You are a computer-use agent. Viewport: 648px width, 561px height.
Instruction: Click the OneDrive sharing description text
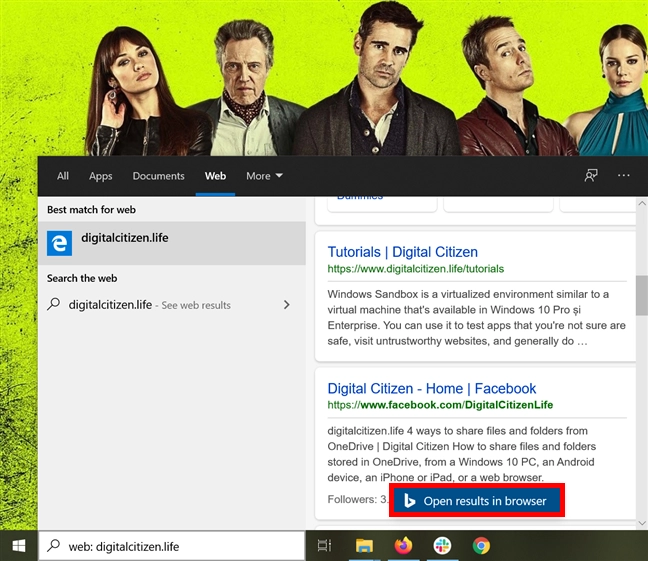click(x=462, y=454)
